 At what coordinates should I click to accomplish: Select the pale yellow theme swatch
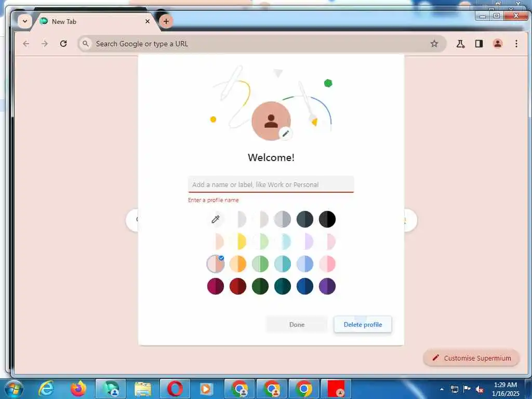[238, 242]
